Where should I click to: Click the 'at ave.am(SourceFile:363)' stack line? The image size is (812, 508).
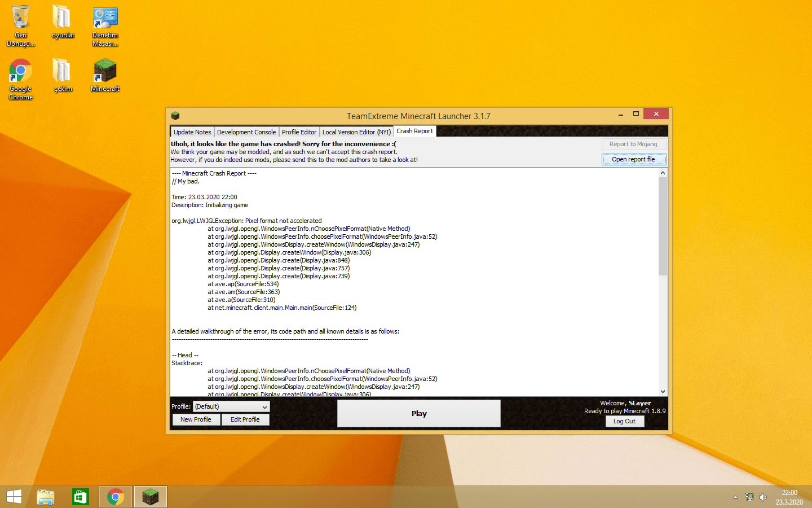244,292
